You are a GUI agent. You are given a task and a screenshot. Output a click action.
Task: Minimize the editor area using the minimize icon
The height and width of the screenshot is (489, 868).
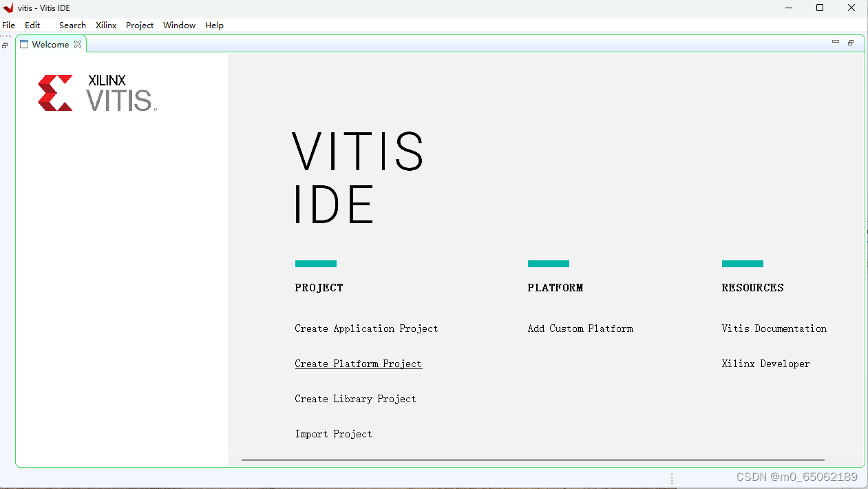point(835,41)
